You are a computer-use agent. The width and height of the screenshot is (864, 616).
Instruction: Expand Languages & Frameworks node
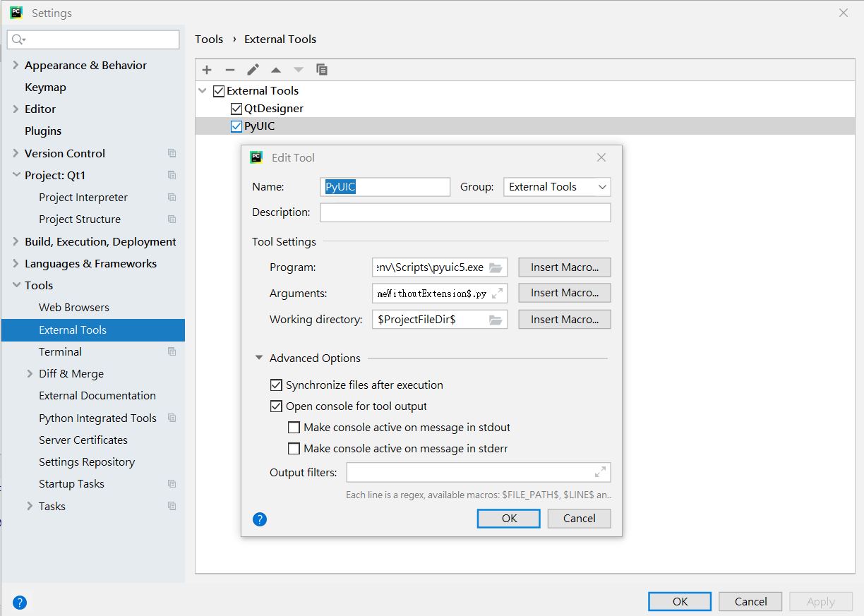click(x=16, y=263)
